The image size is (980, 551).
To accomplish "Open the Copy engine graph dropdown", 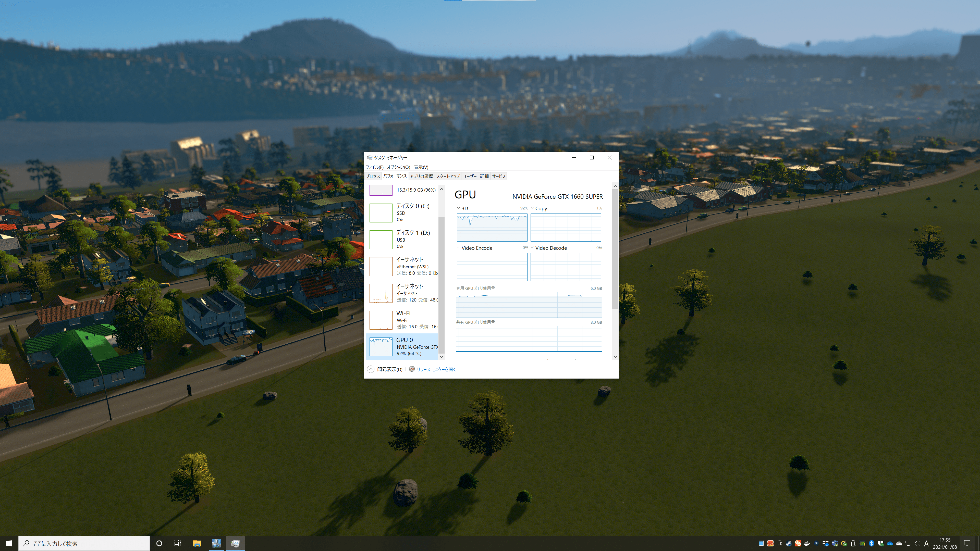I will pyautogui.click(x=532, y=208).
